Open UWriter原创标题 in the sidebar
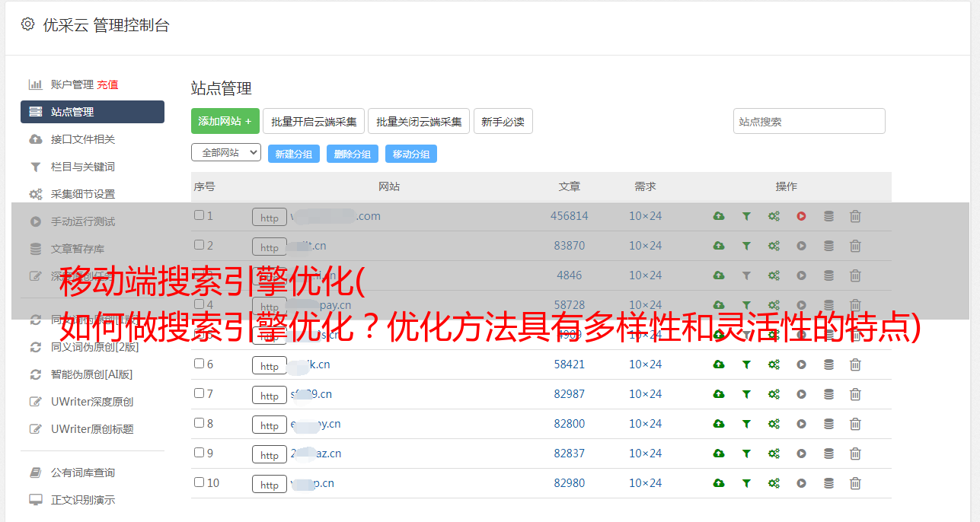The width and height of the screenshot is (980, 522). (92, 429)
